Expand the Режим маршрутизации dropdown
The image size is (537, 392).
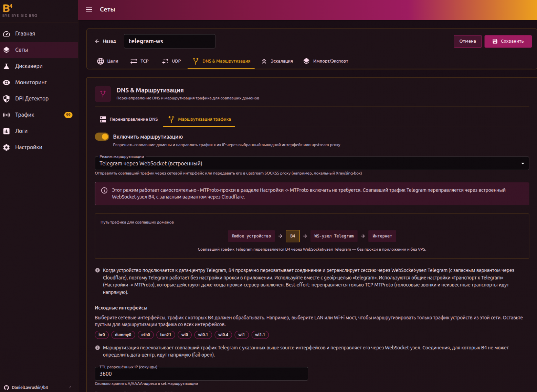[x=312, y=164]
